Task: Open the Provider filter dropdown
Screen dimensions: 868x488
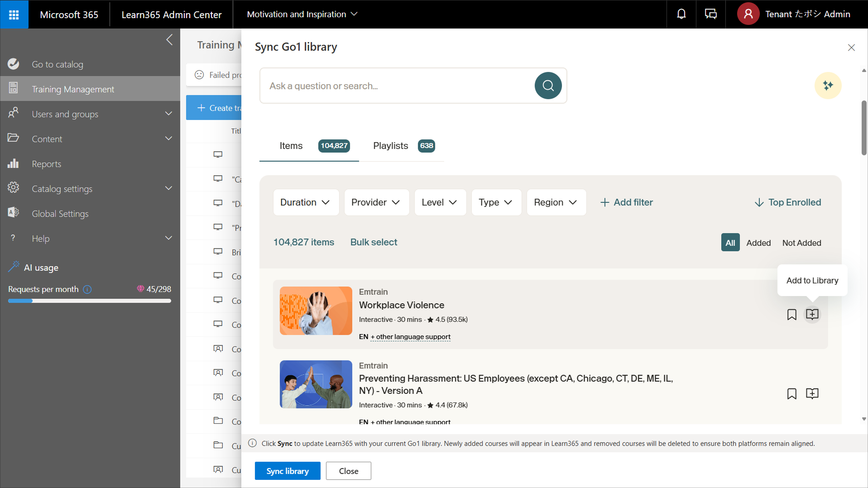Action: tap(376, 202)
